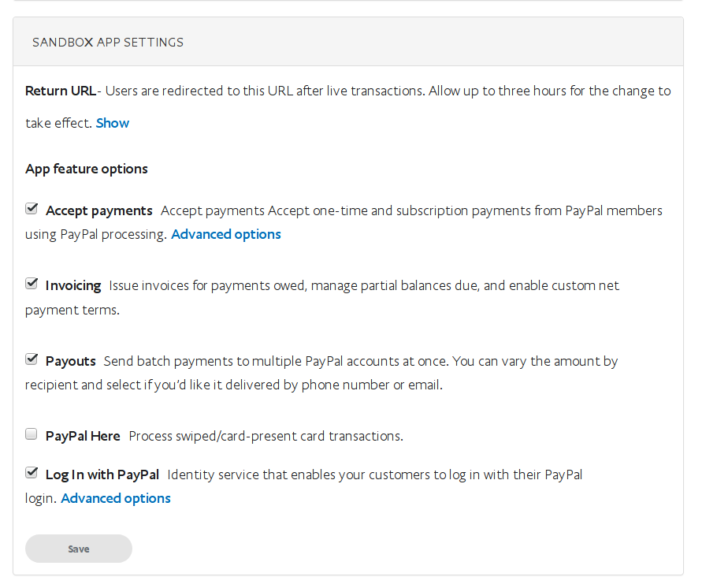Click the bold Return URL label
Image resolution: width=702 pixels, height=588 pixels.
click(61, 91)
